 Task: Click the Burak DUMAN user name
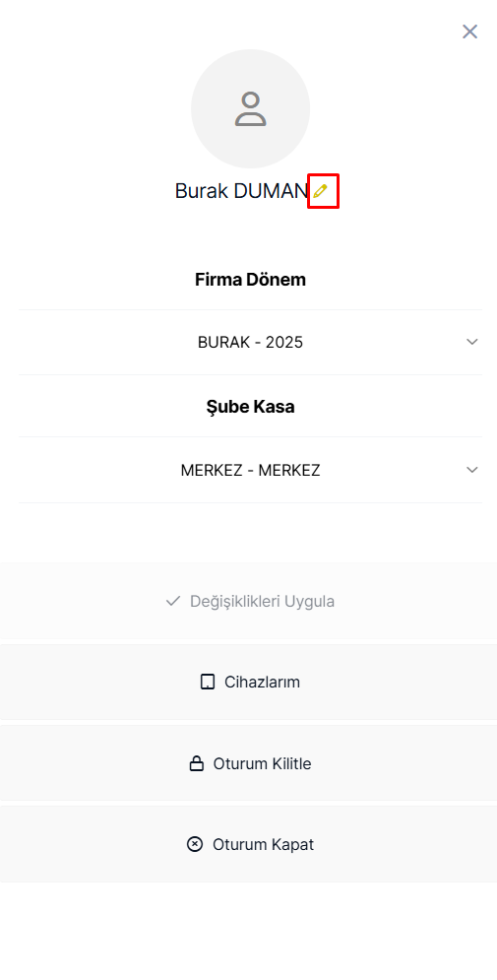click(x=242, y=191)
